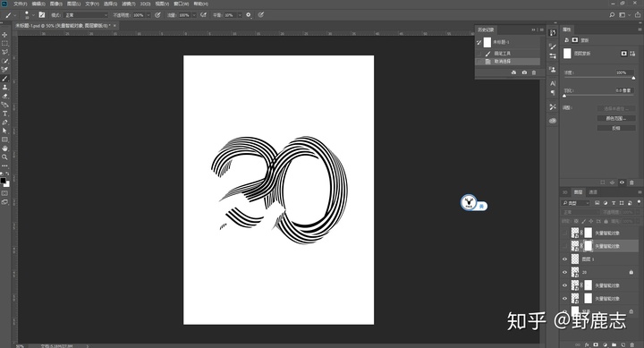This screenshot has height=348, width=644.
Task: Select the Move tool
Action: pyautogui.click(x=5, y=35)
